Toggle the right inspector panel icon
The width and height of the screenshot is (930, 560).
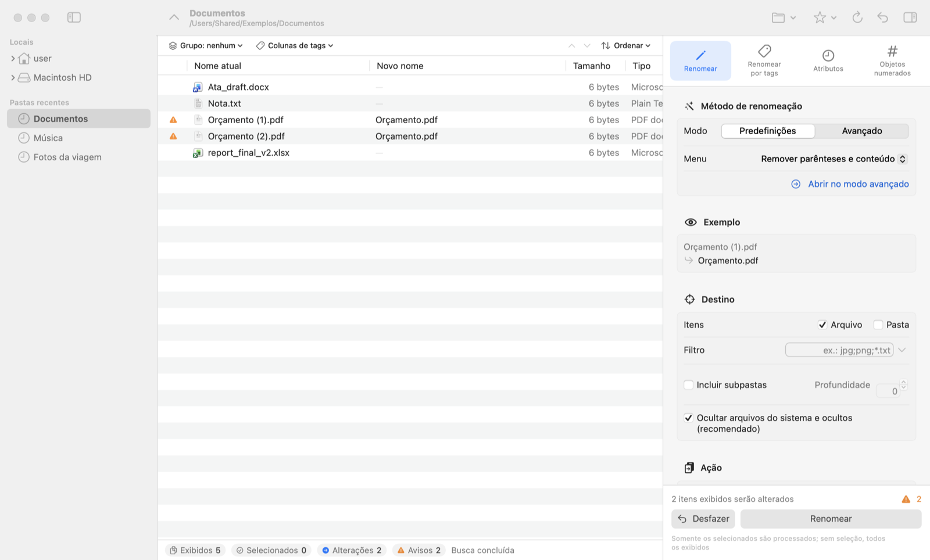coord(910,17)
